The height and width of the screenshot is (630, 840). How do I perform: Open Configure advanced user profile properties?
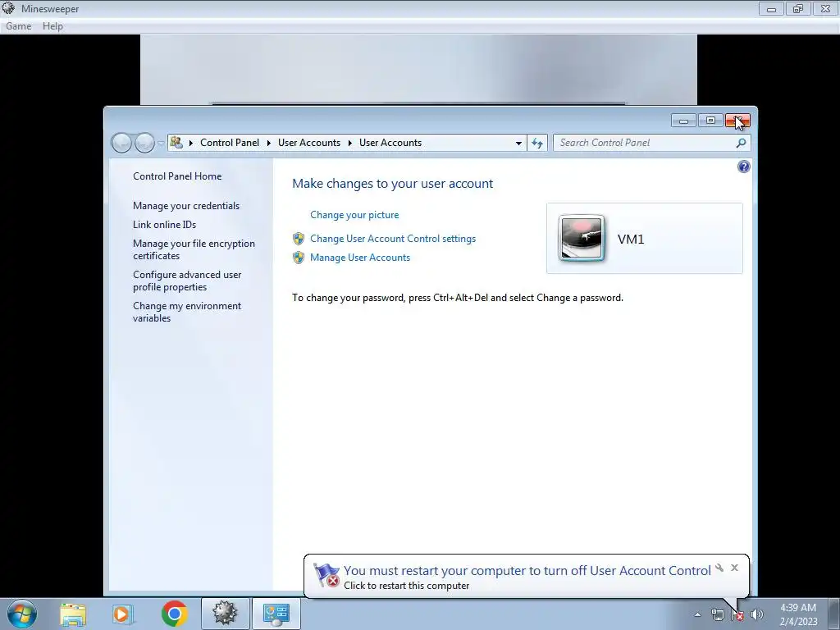pyautogui.click(x=187, y=281)
